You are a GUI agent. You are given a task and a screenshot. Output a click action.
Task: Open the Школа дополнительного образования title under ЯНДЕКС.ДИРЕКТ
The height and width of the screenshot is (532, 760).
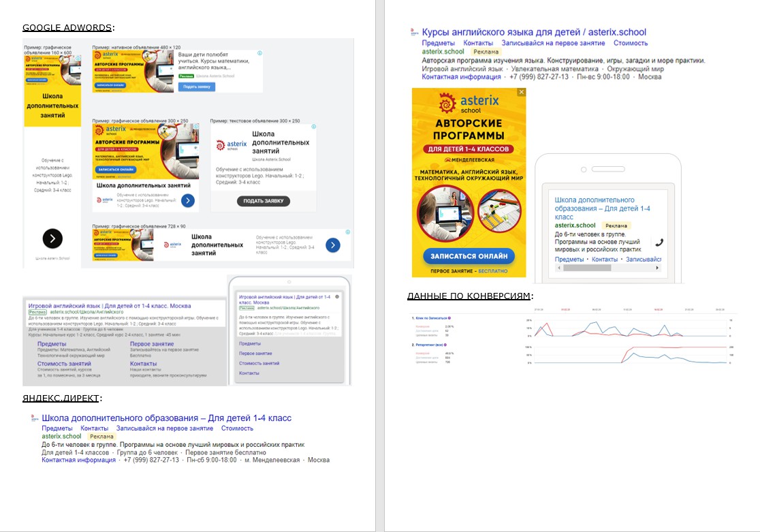166,418
